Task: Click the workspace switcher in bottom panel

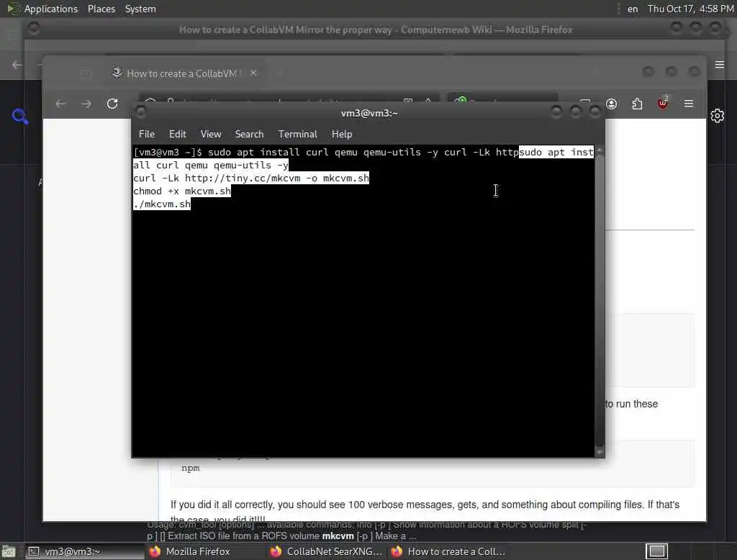Action: tap(656, 551)
